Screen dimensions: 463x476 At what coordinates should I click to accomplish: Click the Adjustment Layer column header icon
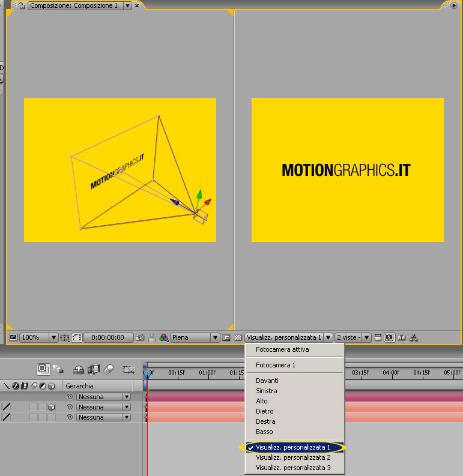click(x=43, y=386)
